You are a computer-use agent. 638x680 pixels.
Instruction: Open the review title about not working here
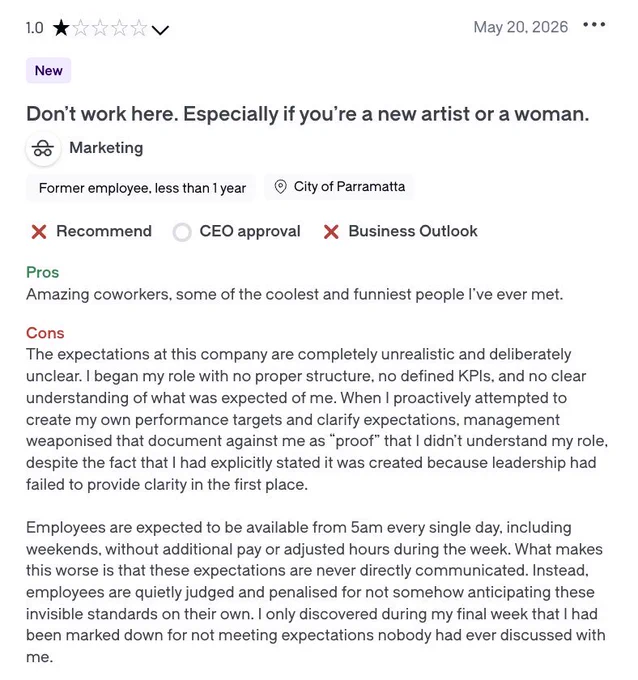pos(308,114)
